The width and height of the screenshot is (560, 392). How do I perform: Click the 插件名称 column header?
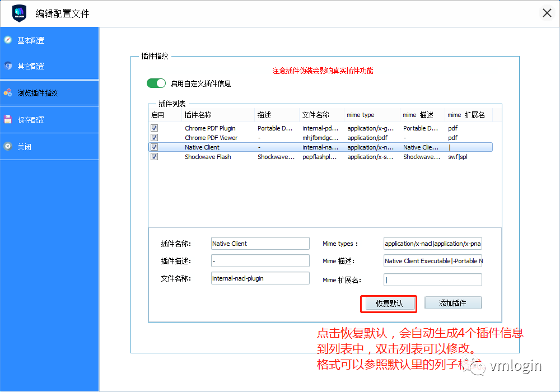tap(198, 115)
